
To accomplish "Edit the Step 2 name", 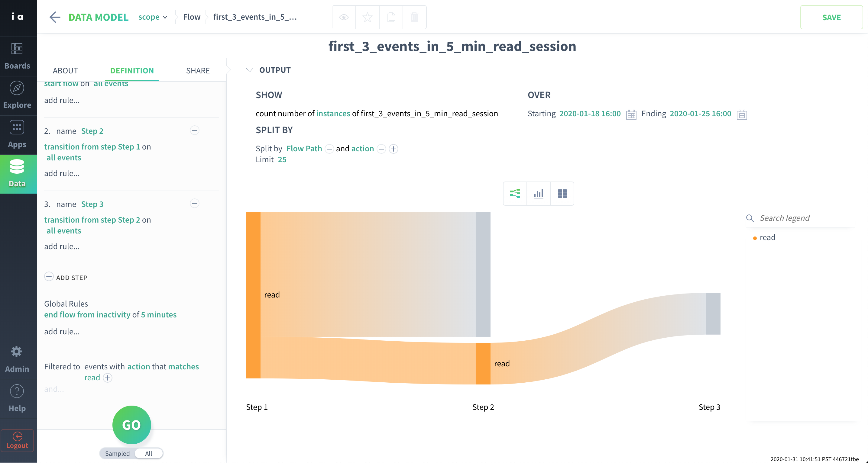I will point(92,131).
